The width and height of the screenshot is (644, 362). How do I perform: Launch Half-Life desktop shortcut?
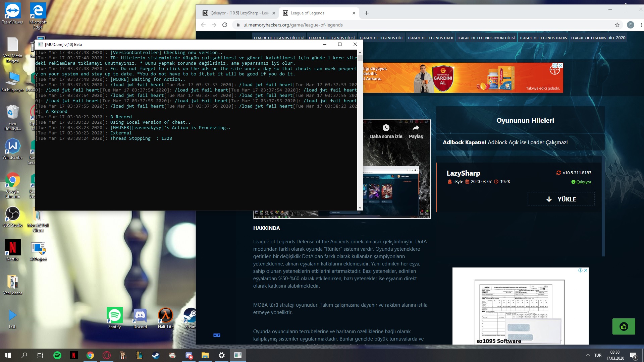click(x=165, y=318)
